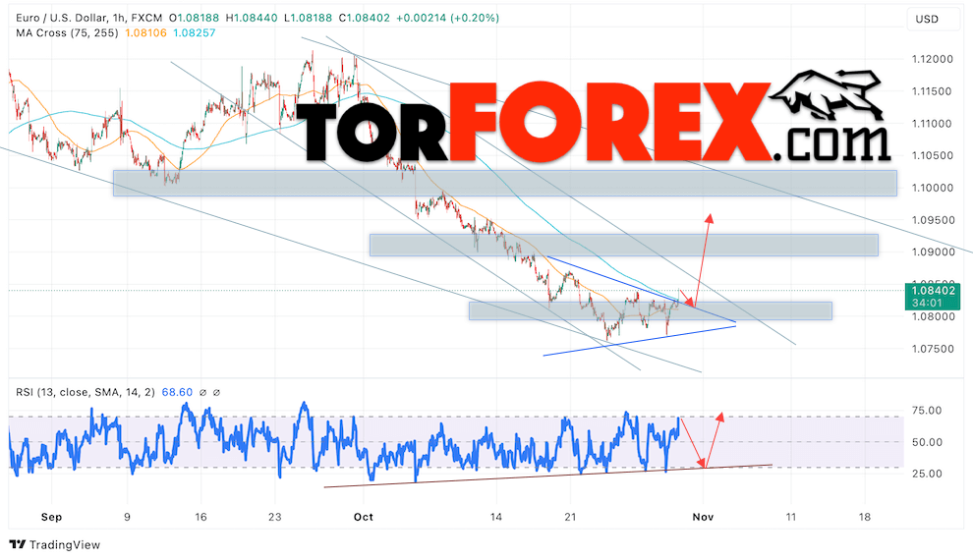Click the close value C1.08402

tap(365, 18)
